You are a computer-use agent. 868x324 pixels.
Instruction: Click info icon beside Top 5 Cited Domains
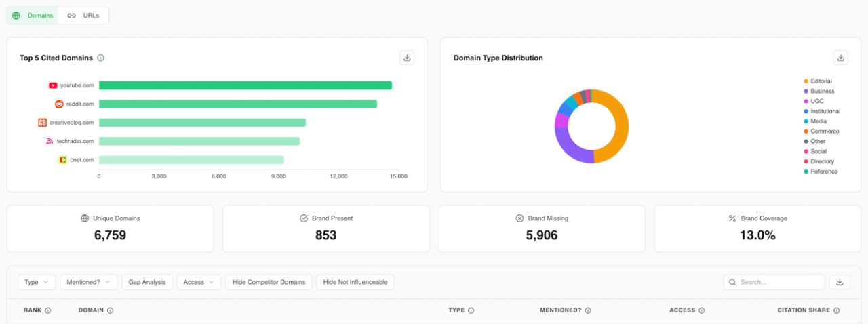100,58
